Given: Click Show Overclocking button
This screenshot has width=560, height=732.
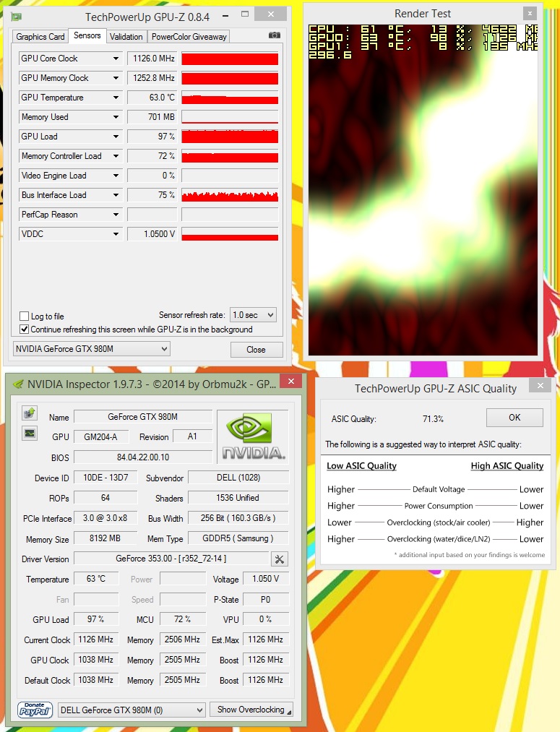Looking at the screenshot, I should click(251, 710).
